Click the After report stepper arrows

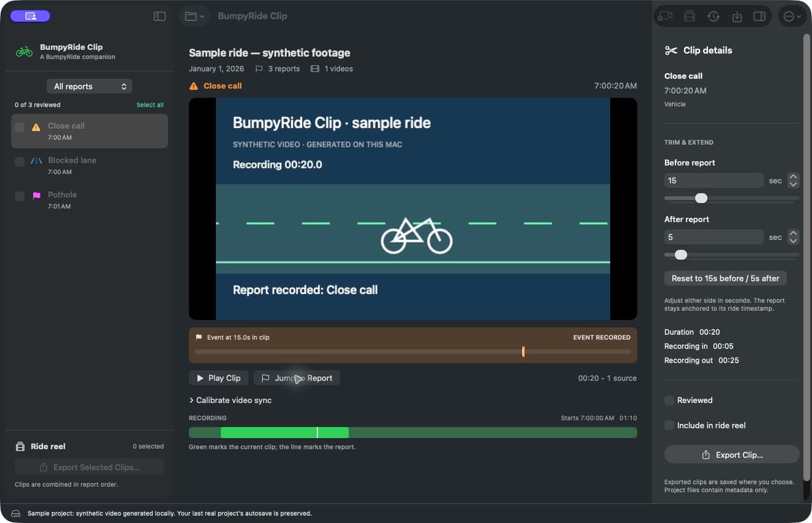(794, 237)
